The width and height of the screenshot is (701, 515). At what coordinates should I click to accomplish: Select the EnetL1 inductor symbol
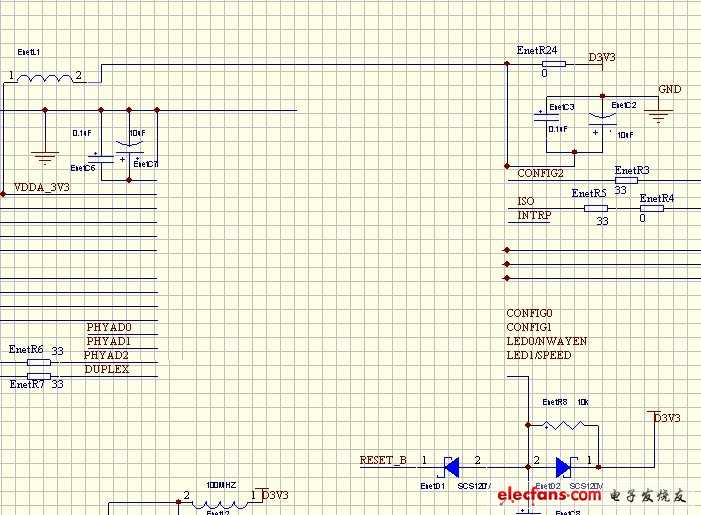45,79
